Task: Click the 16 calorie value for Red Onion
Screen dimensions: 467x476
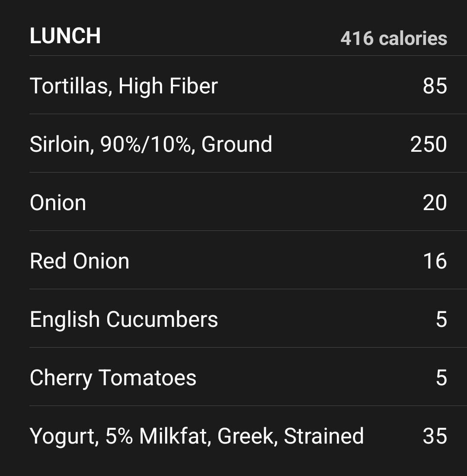Action: coord(435,261)
